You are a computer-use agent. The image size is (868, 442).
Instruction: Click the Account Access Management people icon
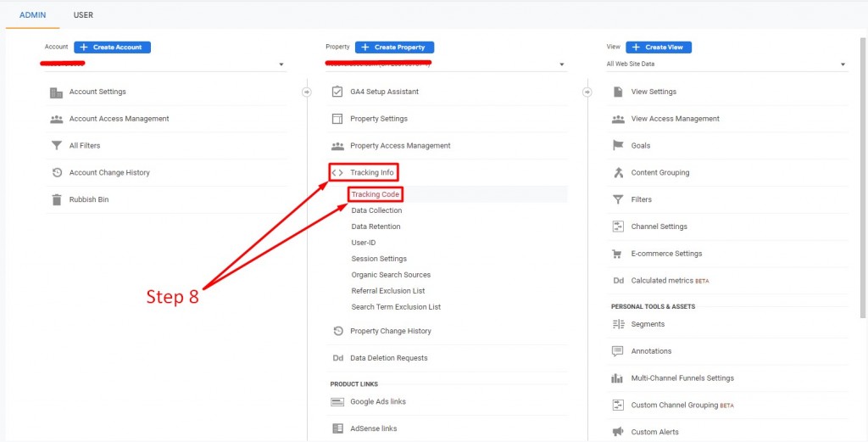pos(56,119)
